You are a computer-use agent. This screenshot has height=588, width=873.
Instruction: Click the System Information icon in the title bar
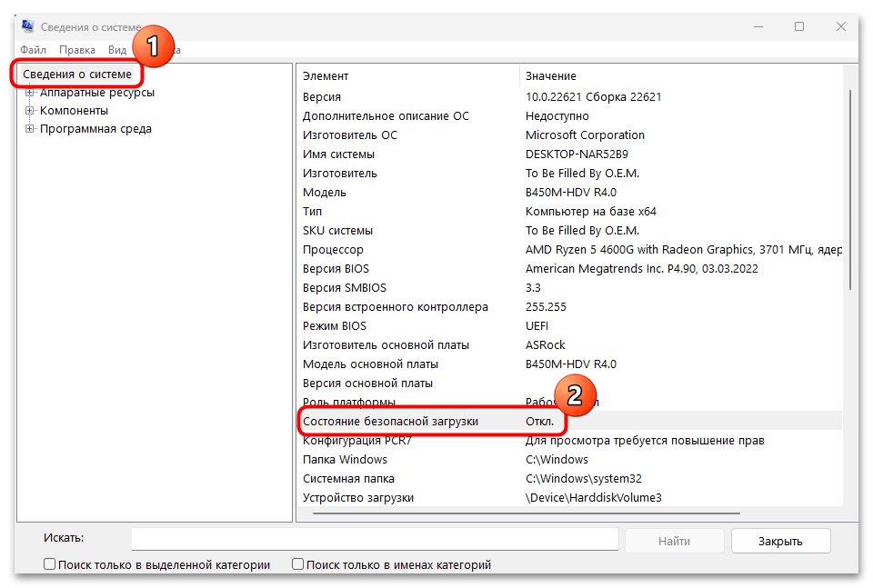(28, 26)
